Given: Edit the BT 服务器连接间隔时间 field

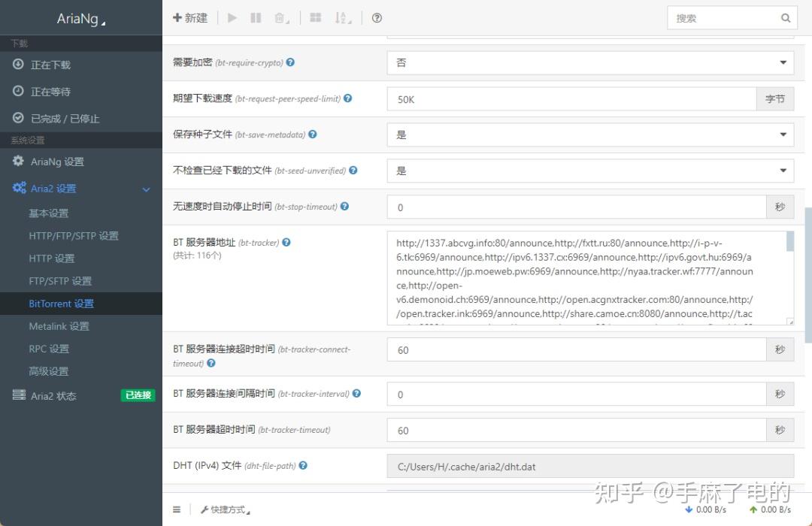Looking at the screenshot, I should pos(577,394).
